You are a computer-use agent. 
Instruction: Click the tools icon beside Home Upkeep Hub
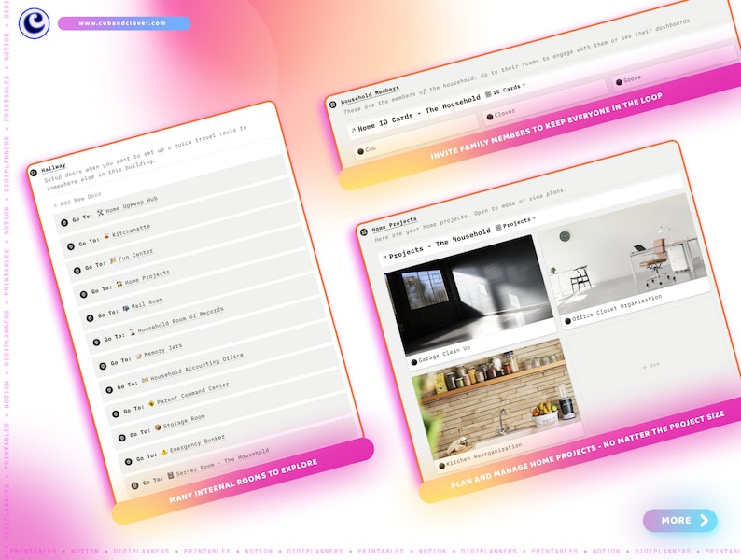(x=100, y=213)
